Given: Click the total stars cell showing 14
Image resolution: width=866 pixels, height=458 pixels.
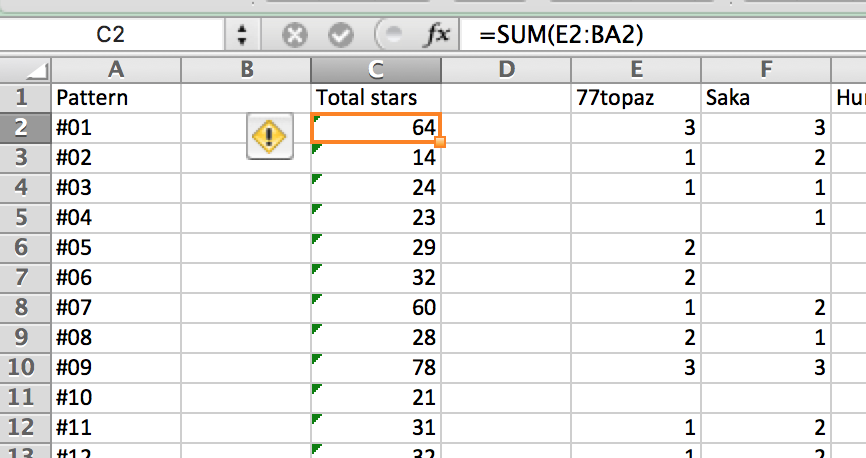Looking at the screenshot, I should coord(376,157).
